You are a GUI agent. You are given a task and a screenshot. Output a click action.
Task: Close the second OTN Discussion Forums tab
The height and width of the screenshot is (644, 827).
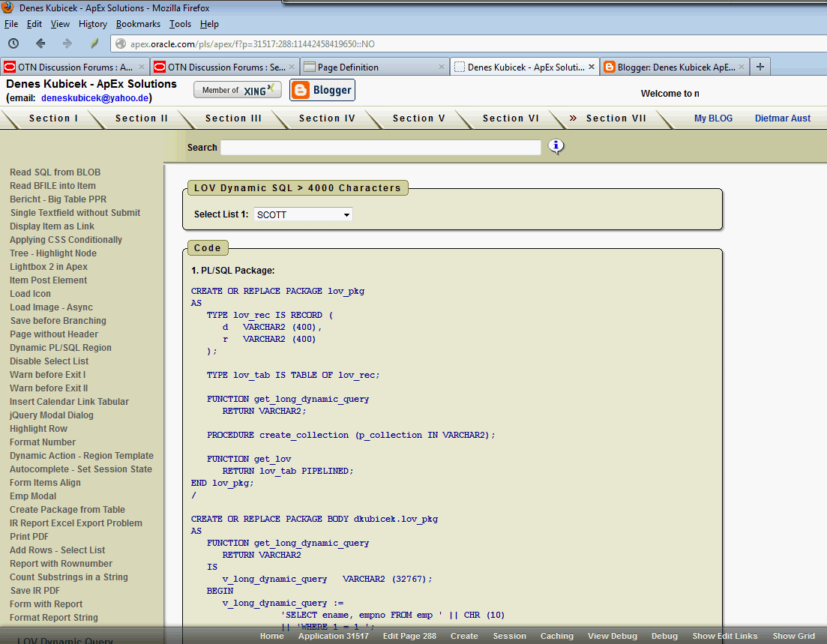[292, 67]
